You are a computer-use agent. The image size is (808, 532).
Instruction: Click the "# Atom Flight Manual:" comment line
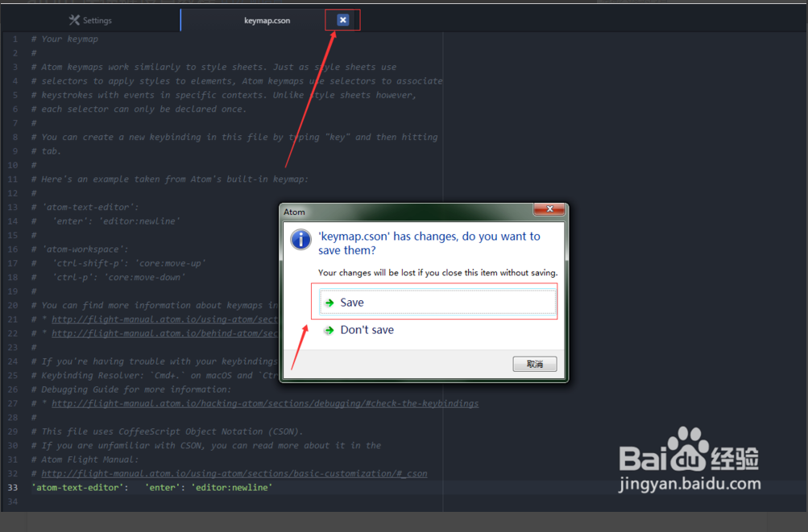click(85, 460)
